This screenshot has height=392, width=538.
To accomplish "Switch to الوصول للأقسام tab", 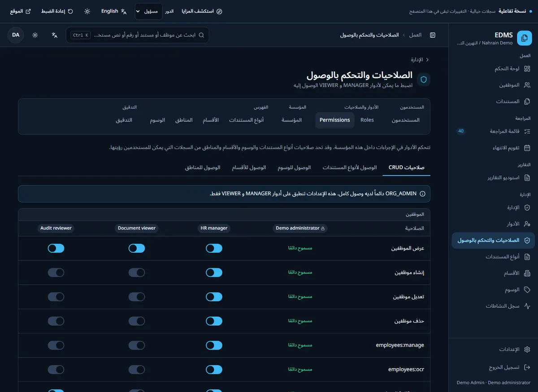I will 249,168.
